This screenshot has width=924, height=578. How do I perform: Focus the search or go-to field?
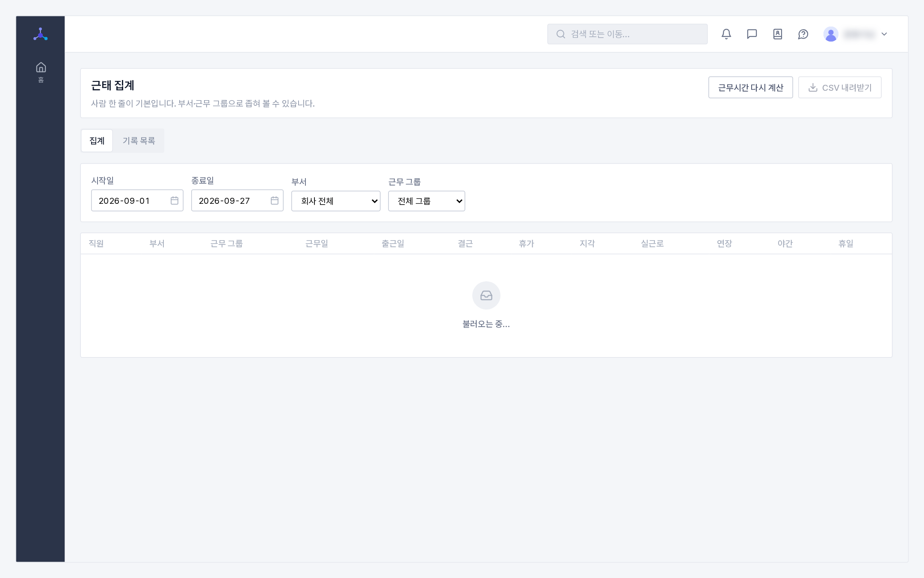627,34
